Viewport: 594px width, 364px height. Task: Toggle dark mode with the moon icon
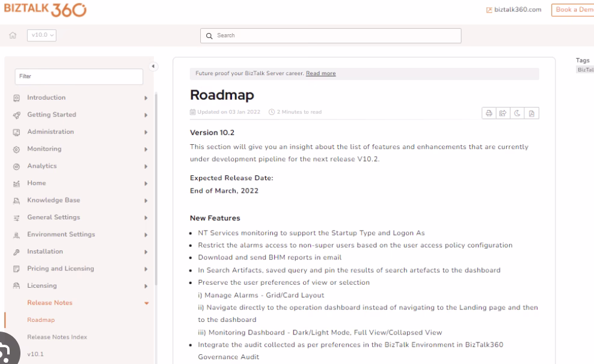click(518, 114)
